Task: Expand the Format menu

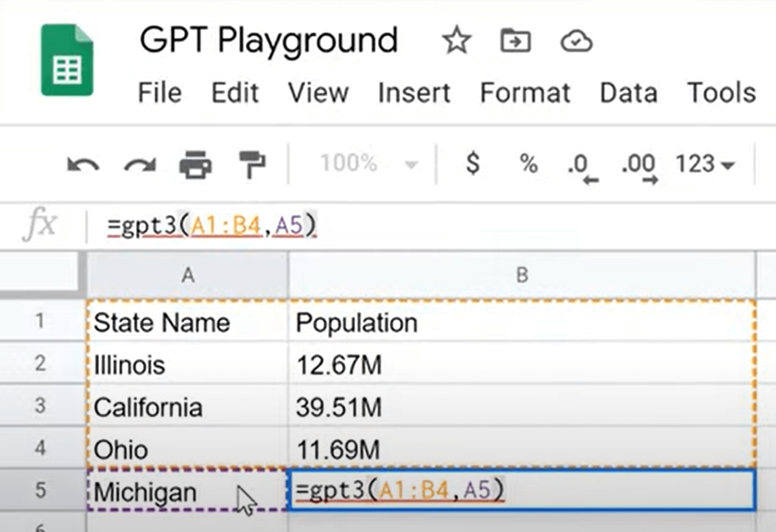Action: pyautogui.click(x=526, y=92)
